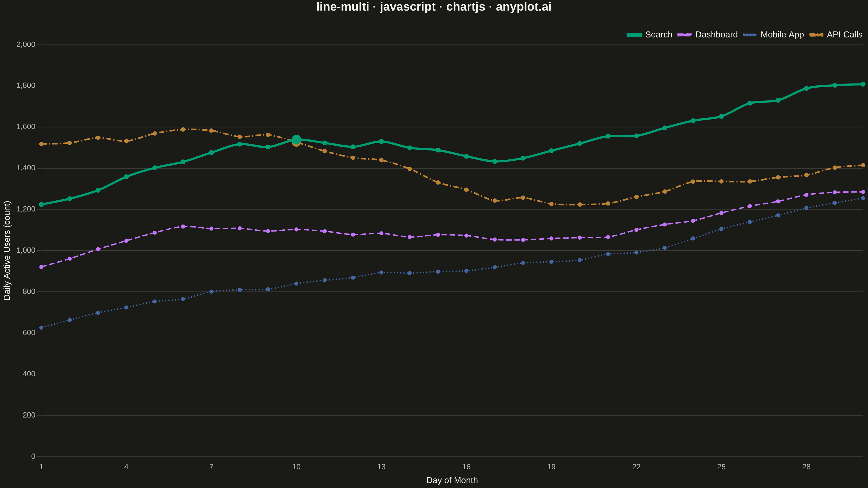Pick API Calls data point at day 22

click(636, 197)
